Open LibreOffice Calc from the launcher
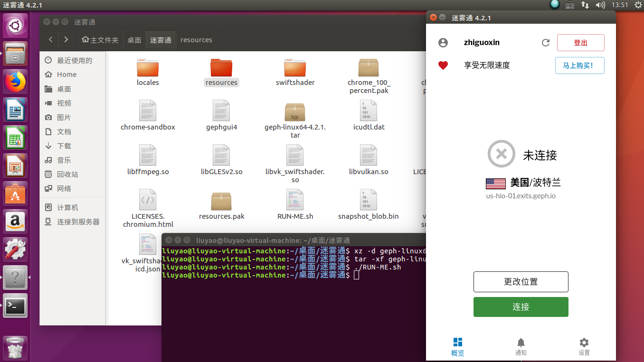644x362 pixels. pos(16,138)
